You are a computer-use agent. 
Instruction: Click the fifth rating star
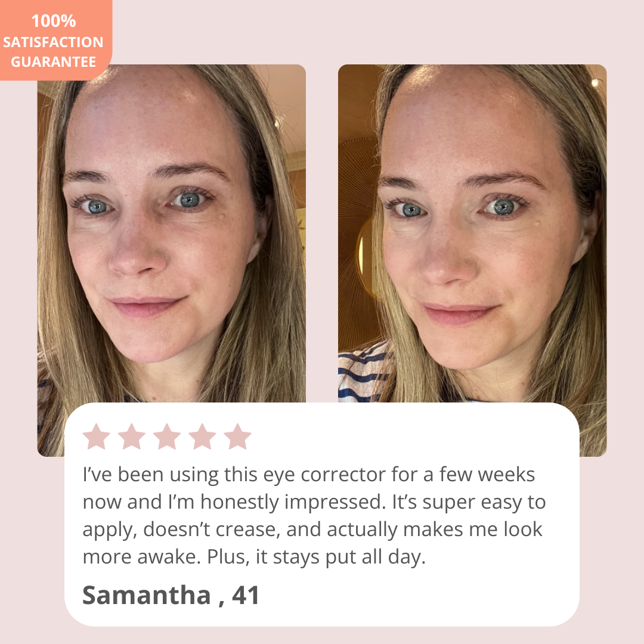tap(238, 436)
